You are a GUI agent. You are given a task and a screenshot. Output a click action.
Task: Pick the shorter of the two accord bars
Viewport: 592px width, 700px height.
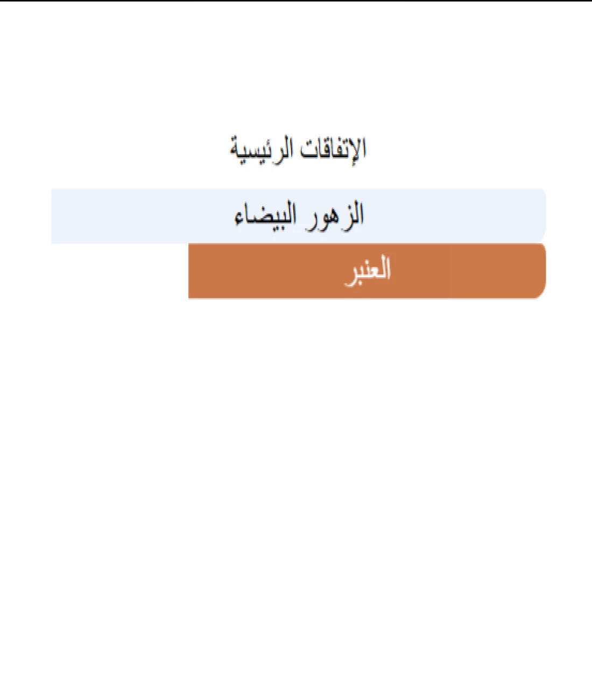pos(367,271)
